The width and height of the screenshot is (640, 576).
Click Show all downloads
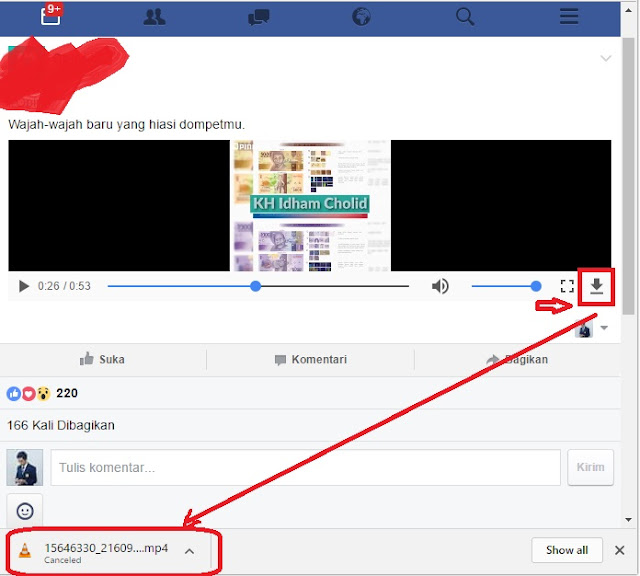click(x=567, y=550)
